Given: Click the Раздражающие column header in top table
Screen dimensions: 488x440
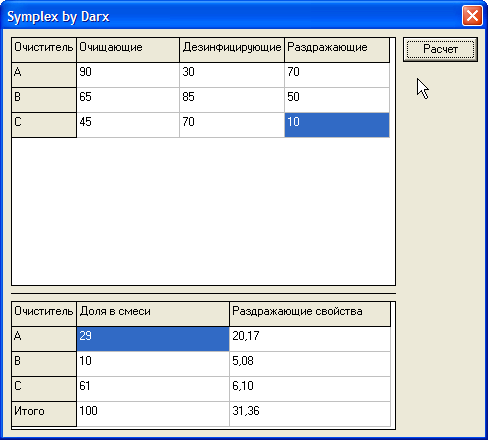Looking at the screenshot, I should tap(337, 50).
